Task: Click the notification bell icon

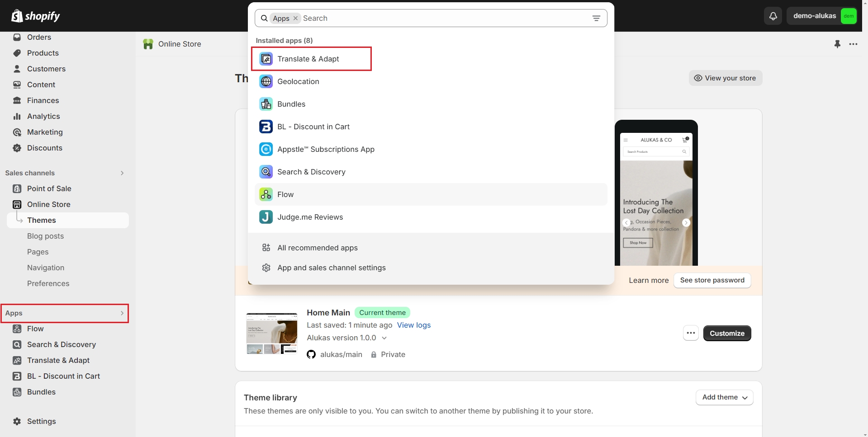Action: pos(773,16)
